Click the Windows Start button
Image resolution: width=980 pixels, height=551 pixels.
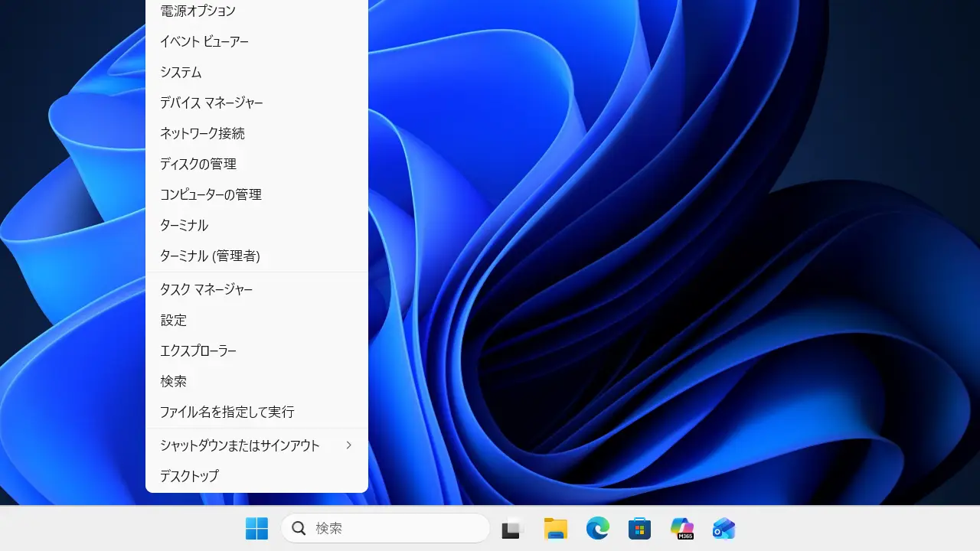coord(256,528)
